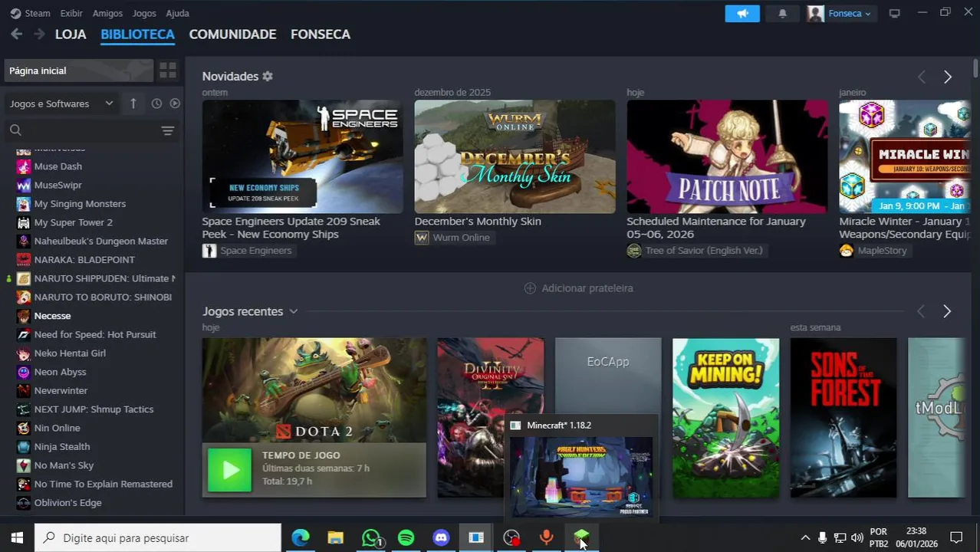980x552 pixels.
Task: Show ready-to-play games filter
Action: [x=175, y=103]
